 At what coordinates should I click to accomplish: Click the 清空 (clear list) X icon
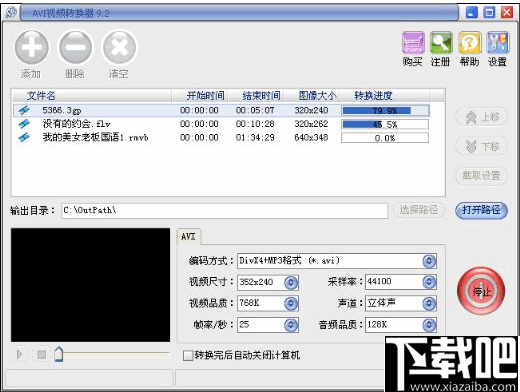(x=119, y=47)
